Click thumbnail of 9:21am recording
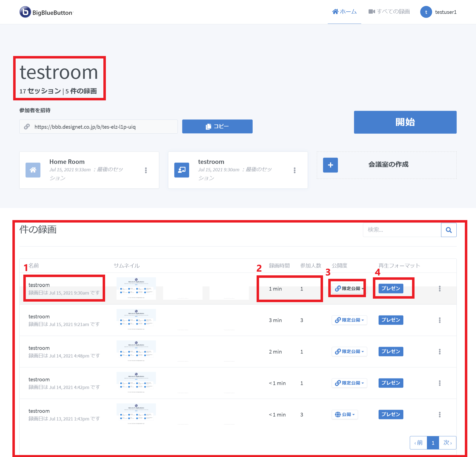 click(136, 320)
